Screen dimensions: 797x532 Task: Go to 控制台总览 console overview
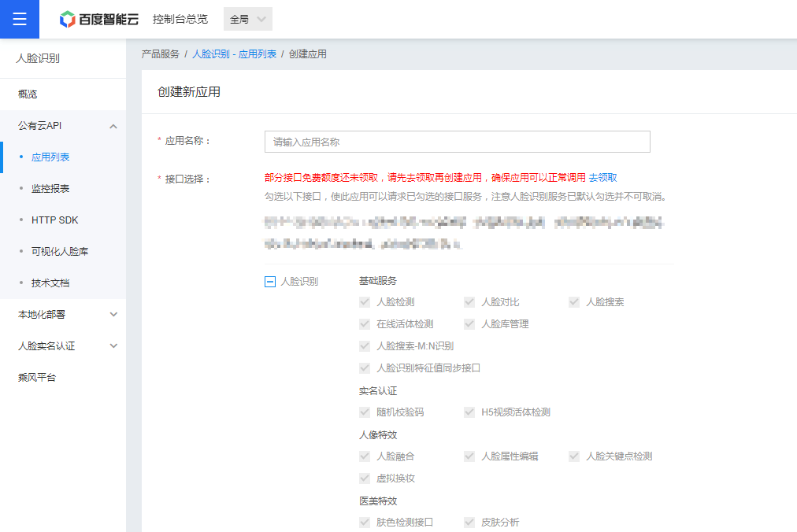(x=180, y=20)
